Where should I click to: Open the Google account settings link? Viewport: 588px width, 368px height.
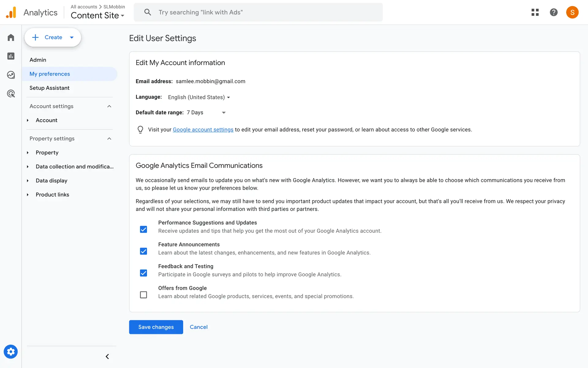click(x=203, y=130)
